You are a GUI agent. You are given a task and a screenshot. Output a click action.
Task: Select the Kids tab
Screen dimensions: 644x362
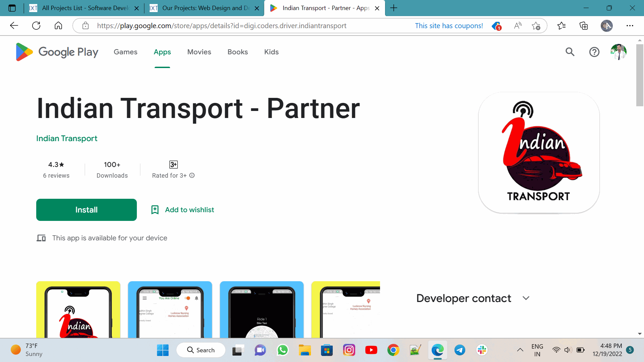(271, 52)
